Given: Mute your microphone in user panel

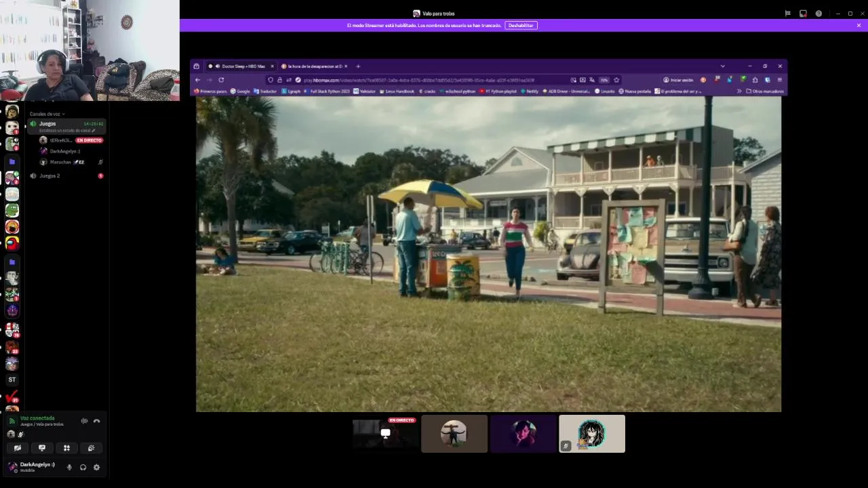Looking at the screenshot, I should point(69,467).
